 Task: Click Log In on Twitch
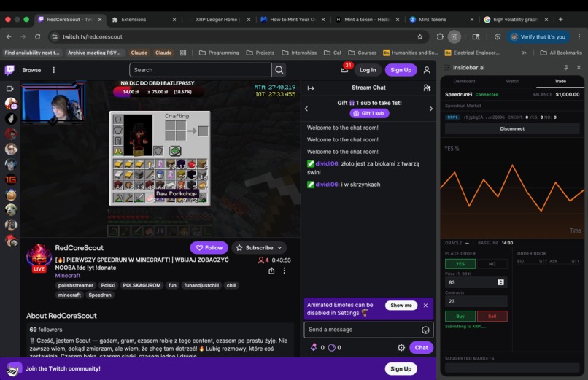click(368, 70)
